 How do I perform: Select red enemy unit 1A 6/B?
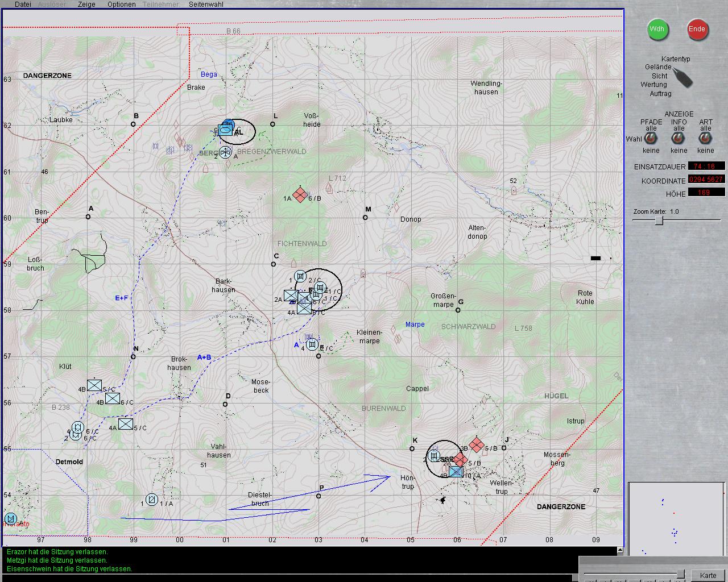tap(300, 194)
